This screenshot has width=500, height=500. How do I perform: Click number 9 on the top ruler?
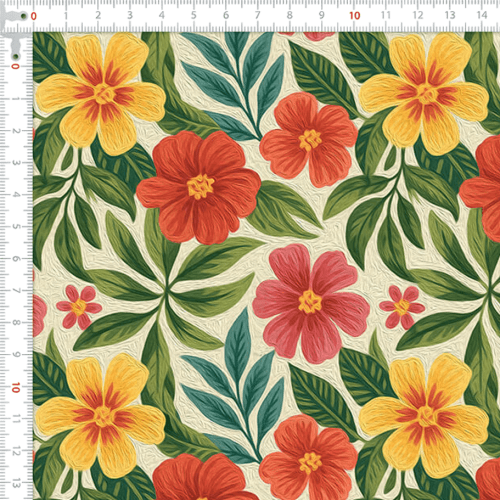[x=322, y=15]
